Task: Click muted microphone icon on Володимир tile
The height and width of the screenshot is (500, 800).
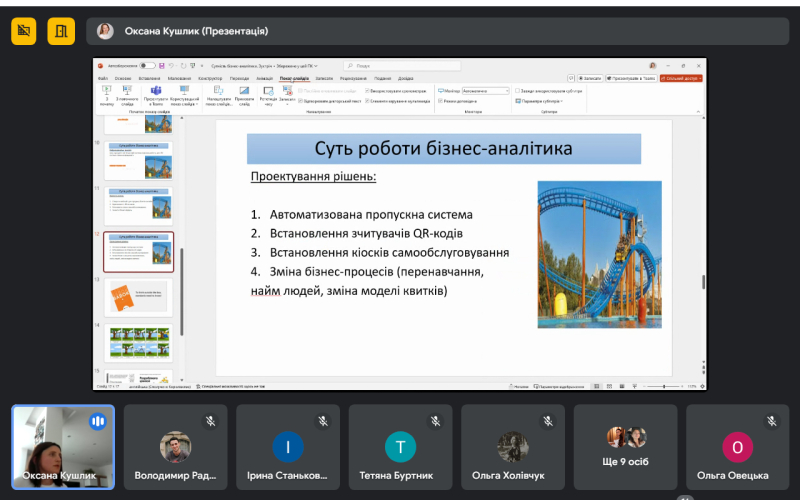Action: pyautogui.click(x=210, y=421)
